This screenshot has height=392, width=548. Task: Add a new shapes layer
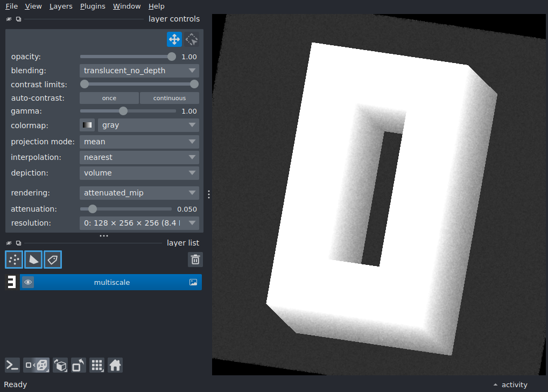point(33,260)
